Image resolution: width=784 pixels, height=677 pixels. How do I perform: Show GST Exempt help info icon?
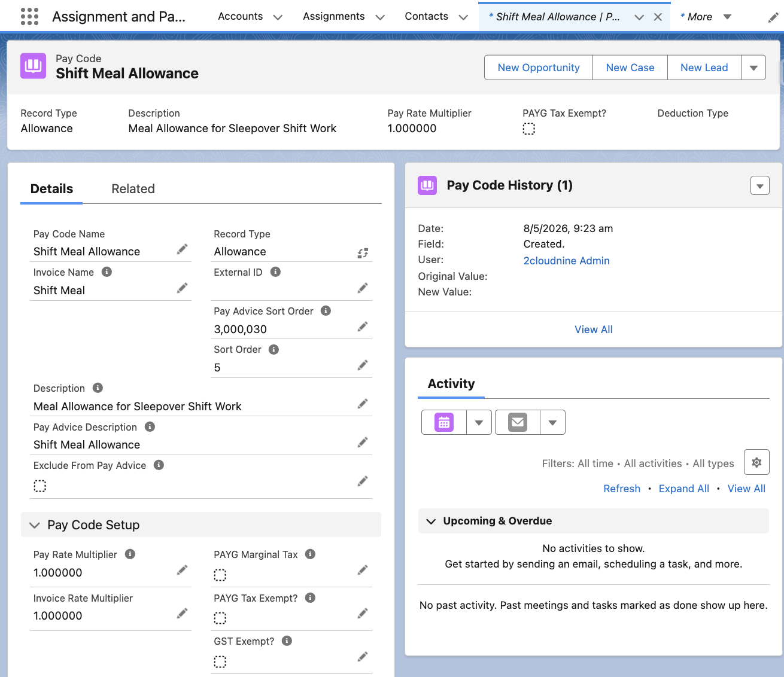(x=287, y=641)
